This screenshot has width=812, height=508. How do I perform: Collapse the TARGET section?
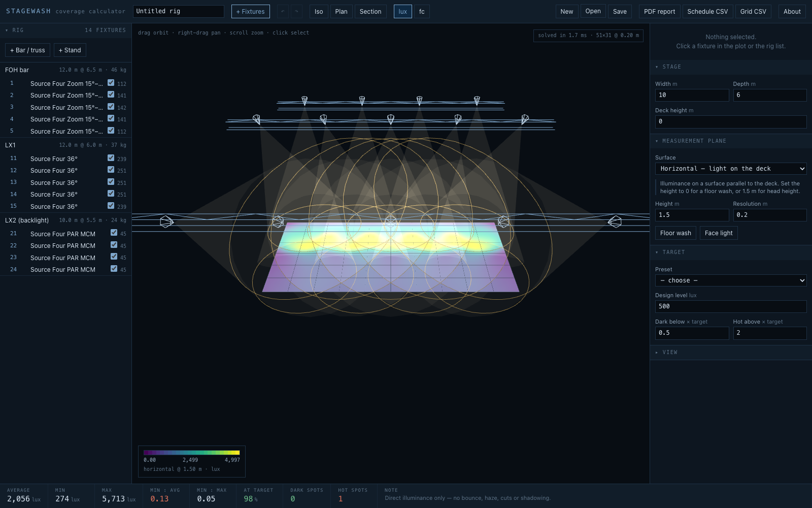[x=731, y=252]
